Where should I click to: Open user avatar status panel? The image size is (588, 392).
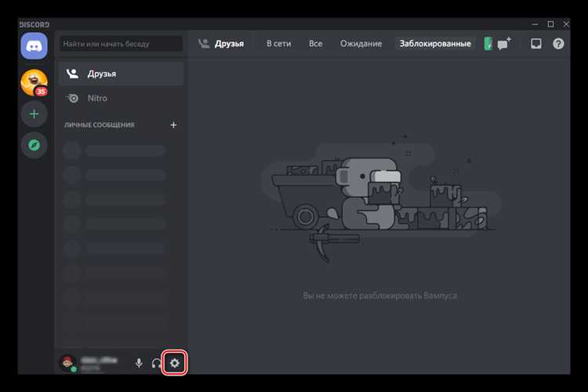click(x=68, y=363)
